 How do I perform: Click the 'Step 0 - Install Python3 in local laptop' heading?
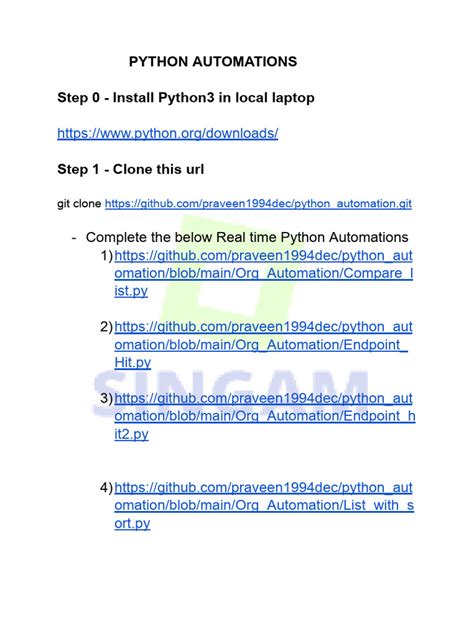click(186, 98)
